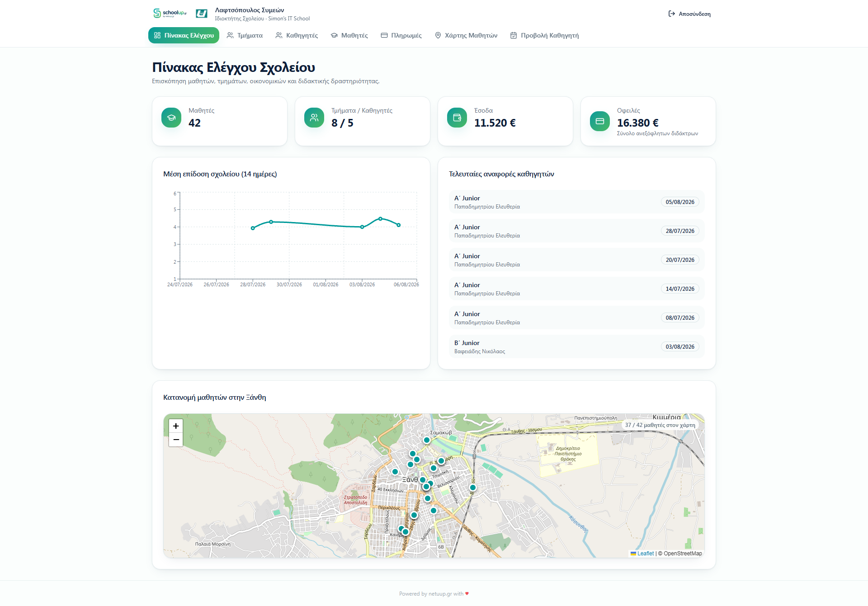
Task: Click the netuup.gr footer text
Action: (x=440, y=594)
